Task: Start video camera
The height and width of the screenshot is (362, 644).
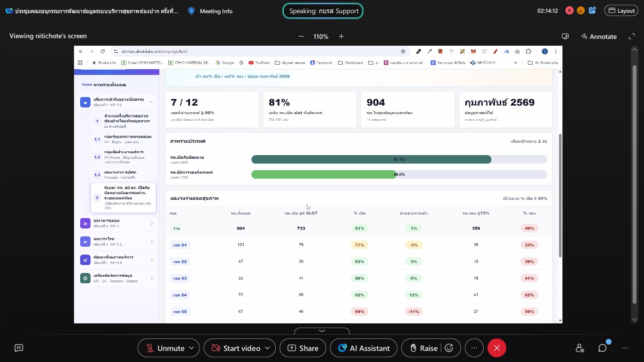Action: click(235, 348)
